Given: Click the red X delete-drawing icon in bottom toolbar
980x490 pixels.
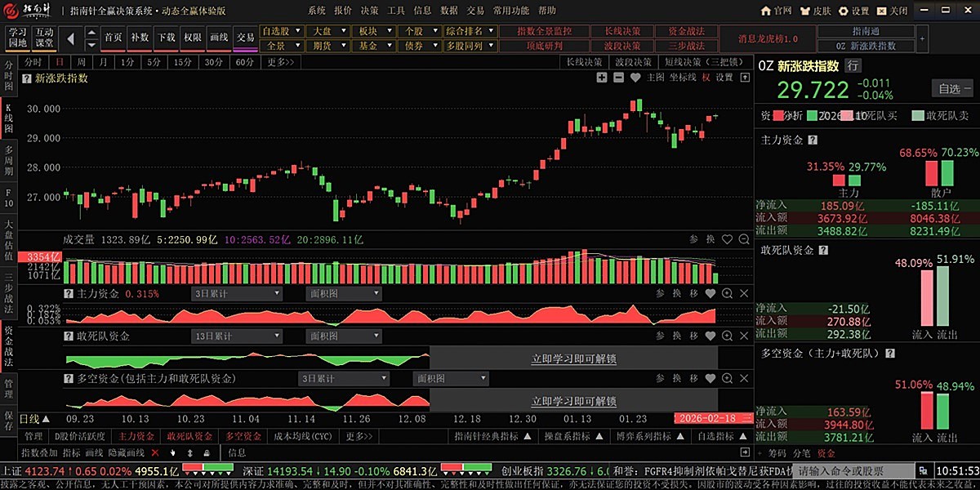Looking at the screenshot, I should (x=155, y=452).
